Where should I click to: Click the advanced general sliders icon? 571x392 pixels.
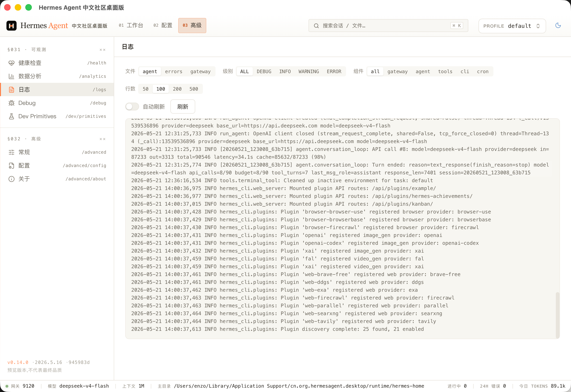pos(12,152)
